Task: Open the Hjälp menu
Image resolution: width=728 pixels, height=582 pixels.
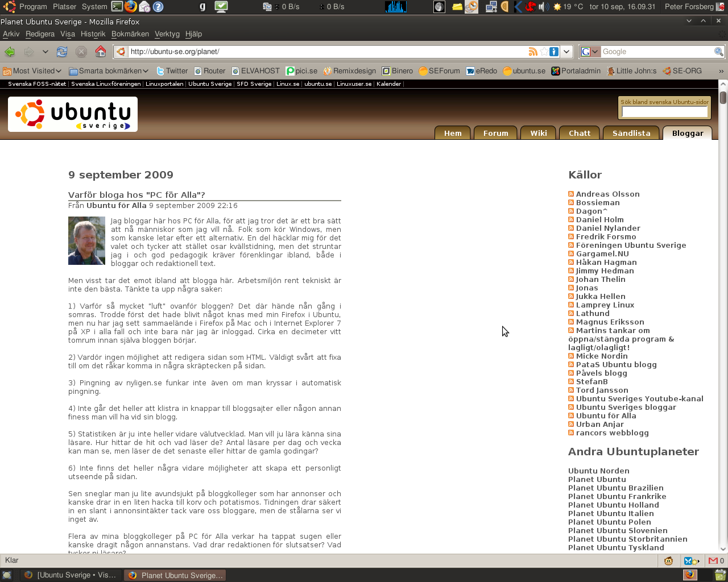Action: pos(193,34)
